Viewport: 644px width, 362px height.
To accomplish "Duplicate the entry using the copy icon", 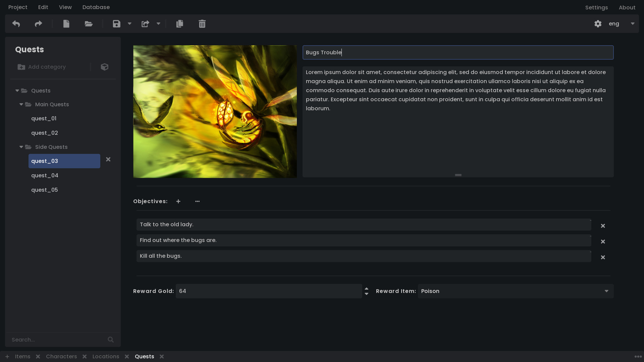I will pyautogui.click(x=180, y=23).
